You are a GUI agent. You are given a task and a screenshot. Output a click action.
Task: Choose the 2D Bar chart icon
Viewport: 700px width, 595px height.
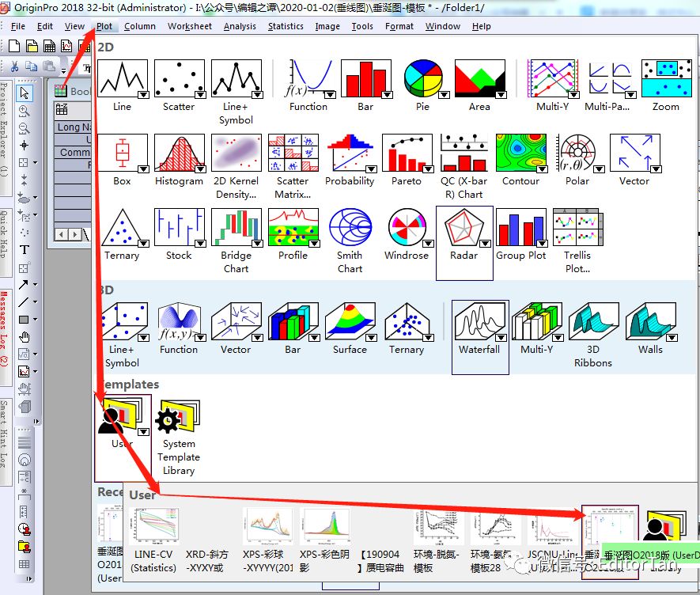pos(366,78)
